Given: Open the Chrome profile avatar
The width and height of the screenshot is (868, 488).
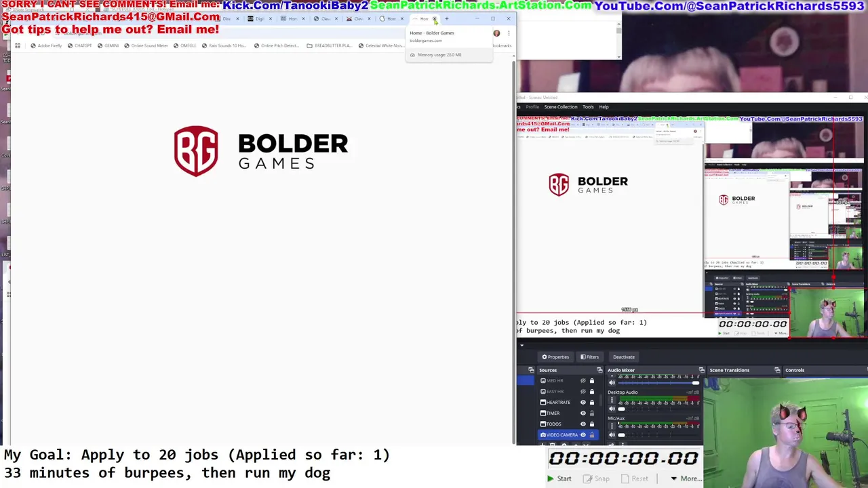Looking at the screenshot, I should (496, 33).
